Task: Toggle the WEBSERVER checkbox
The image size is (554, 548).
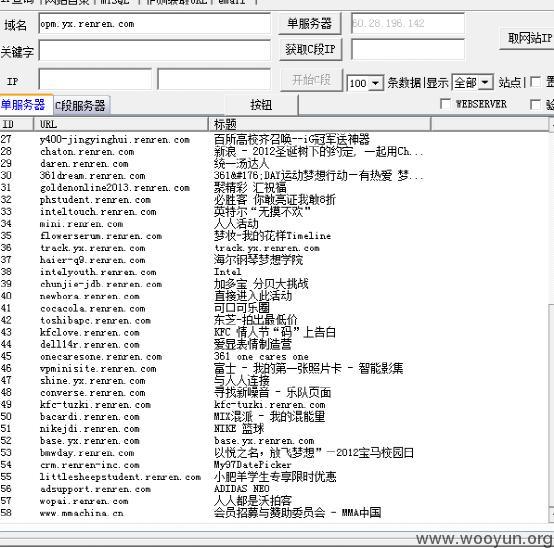Action: pyautogui.click(x=445, y=104)
